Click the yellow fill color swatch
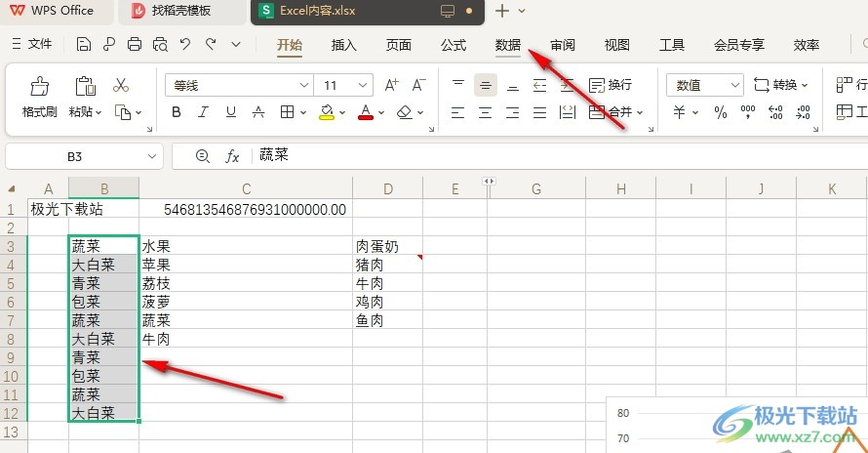Viewport: 868px width, 453px height. pyautogui.click(x=327, y=112)
